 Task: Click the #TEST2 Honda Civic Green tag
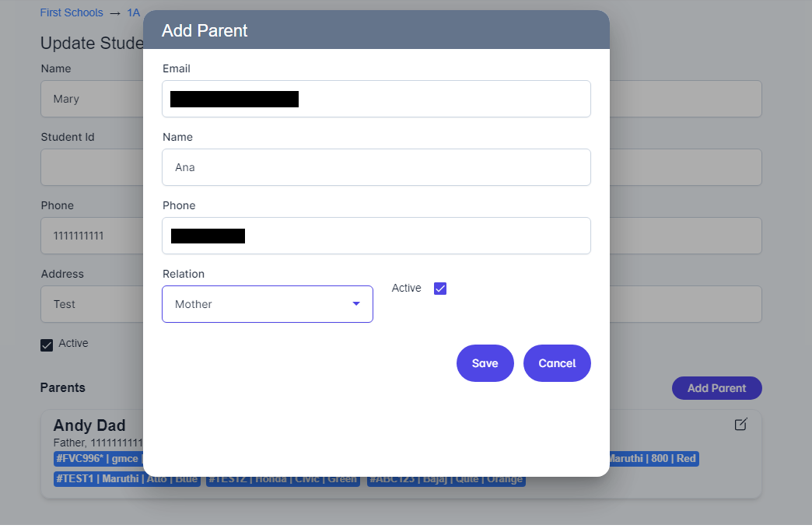(x=282, y=478)
